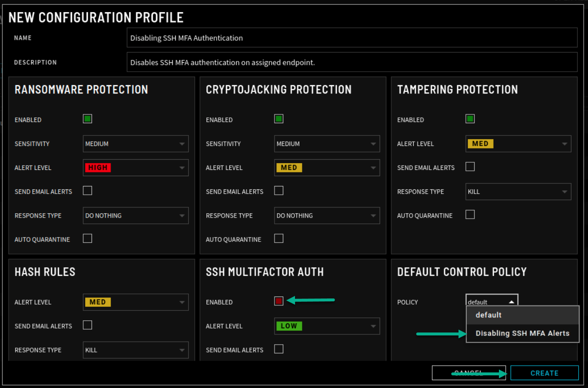Select 'Disabling SSH MFA Alerts' policy option

coord(522,333)
